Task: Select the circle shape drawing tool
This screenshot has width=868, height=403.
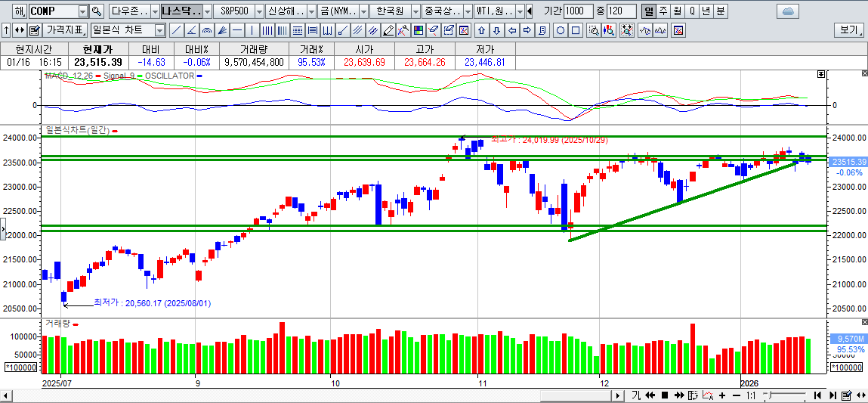Action: click(x=561, y=30)
